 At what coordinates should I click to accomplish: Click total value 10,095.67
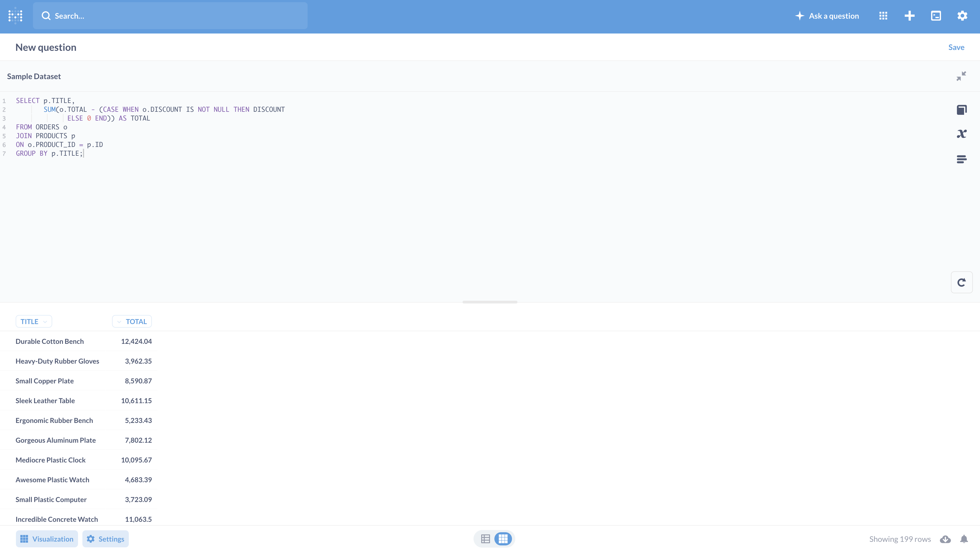click(136, 460)
